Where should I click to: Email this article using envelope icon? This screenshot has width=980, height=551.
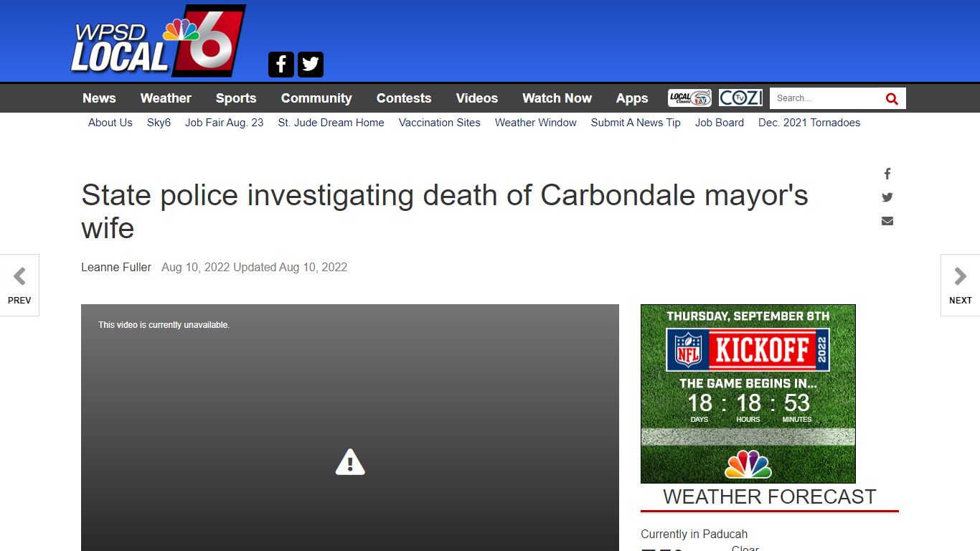tap(887, 221)
